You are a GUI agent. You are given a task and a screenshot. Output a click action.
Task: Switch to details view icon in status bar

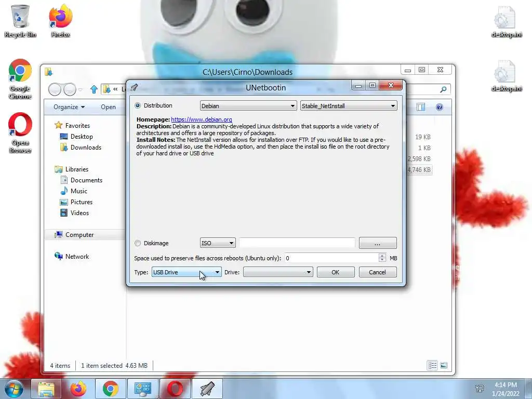(432, 365)
